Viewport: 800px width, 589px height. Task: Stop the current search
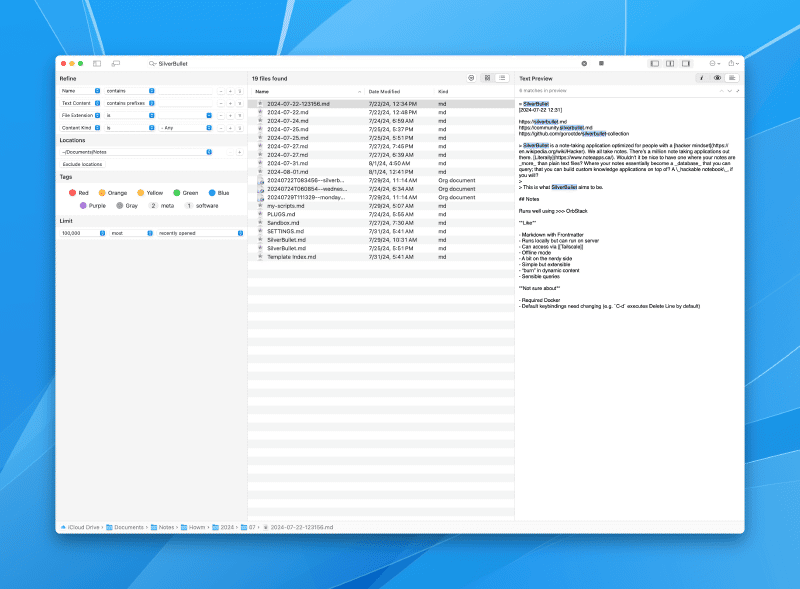pyautogui.click(x=584, y=63)
